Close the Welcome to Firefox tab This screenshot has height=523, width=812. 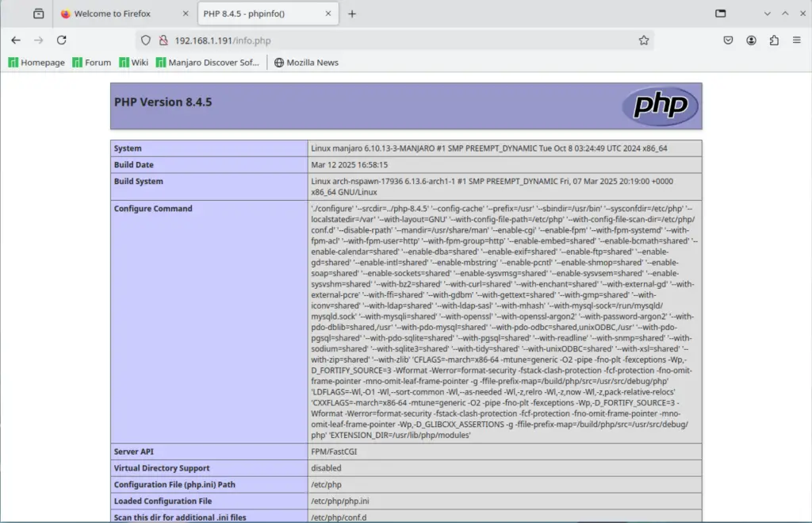[185, 13]
